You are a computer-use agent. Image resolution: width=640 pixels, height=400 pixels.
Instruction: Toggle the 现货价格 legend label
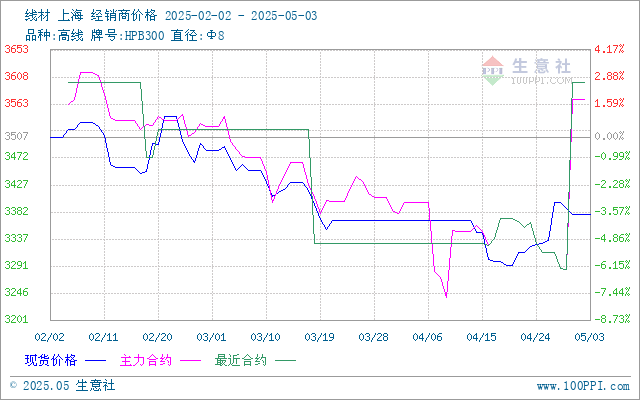[x=51, y=360]
